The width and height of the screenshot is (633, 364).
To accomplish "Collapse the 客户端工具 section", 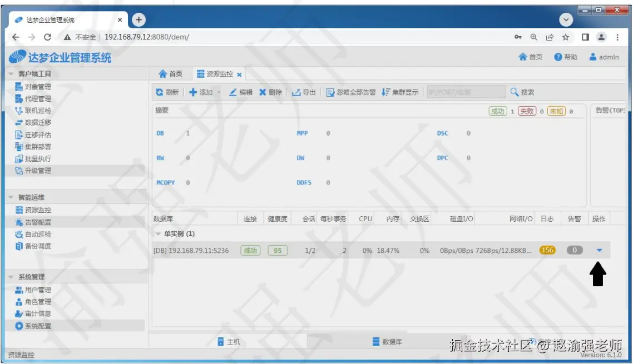I will pos(11,74).
